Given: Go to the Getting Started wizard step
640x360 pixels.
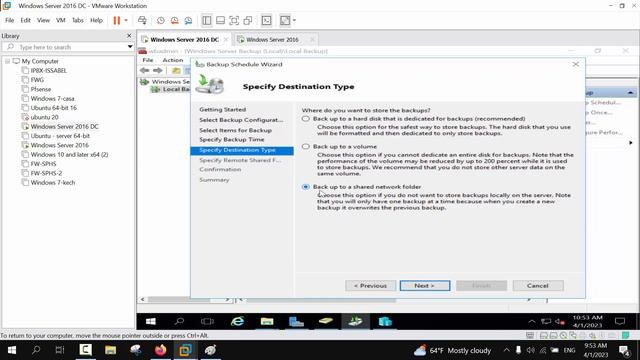Looking at the screenshot, I should (x=222, y=109).
